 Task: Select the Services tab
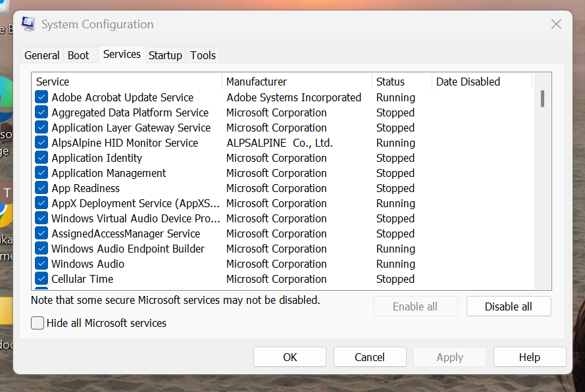click(x=122, y=55)
